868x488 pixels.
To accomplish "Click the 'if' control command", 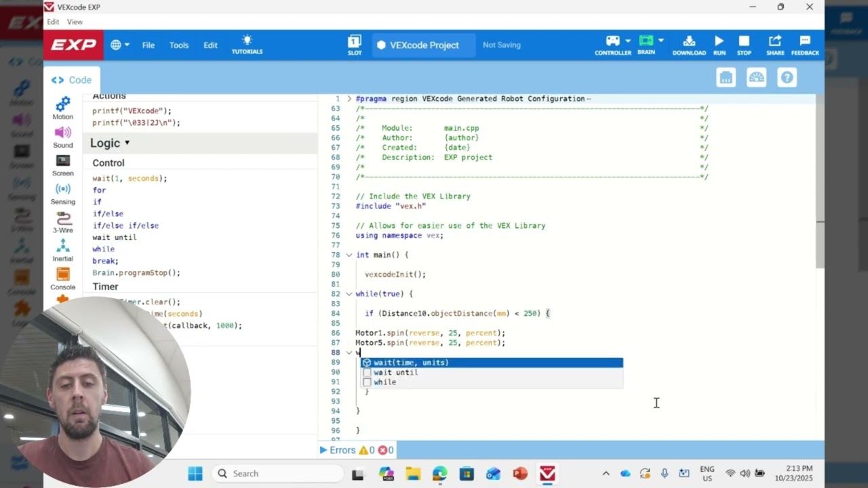I will (97, 202).
